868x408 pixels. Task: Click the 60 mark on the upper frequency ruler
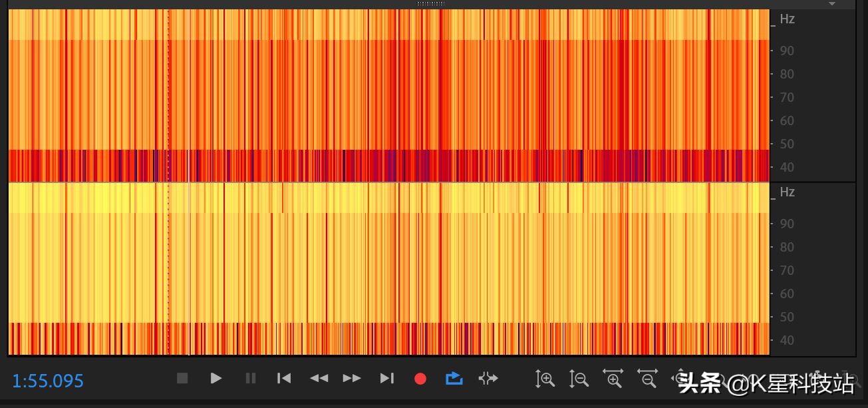787,120
